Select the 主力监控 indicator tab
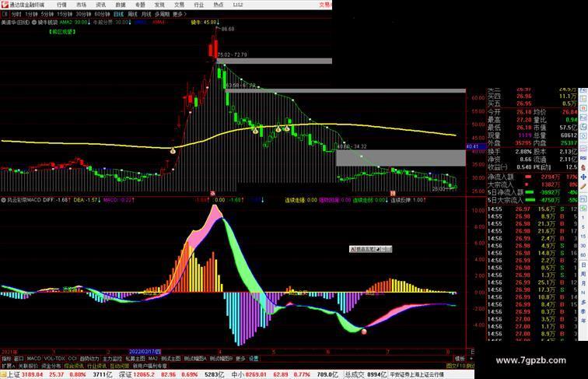This screenshot has width=588, height=379. (112, 359)
